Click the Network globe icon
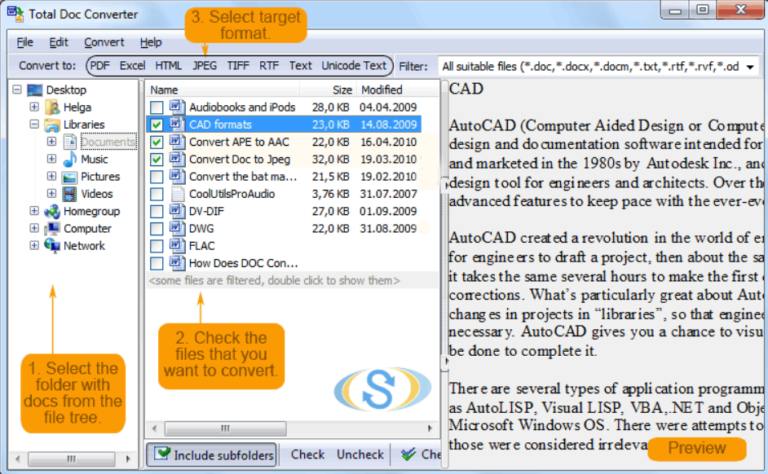Image resolution: width=768 pixels, height=474 pixels. (52, 246)
